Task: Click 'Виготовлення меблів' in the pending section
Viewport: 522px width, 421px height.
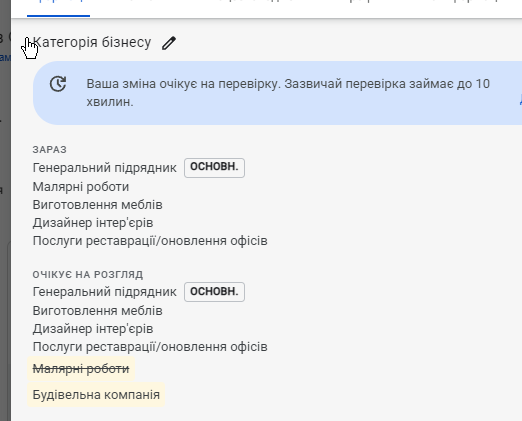Action: (x=97, y=311)
